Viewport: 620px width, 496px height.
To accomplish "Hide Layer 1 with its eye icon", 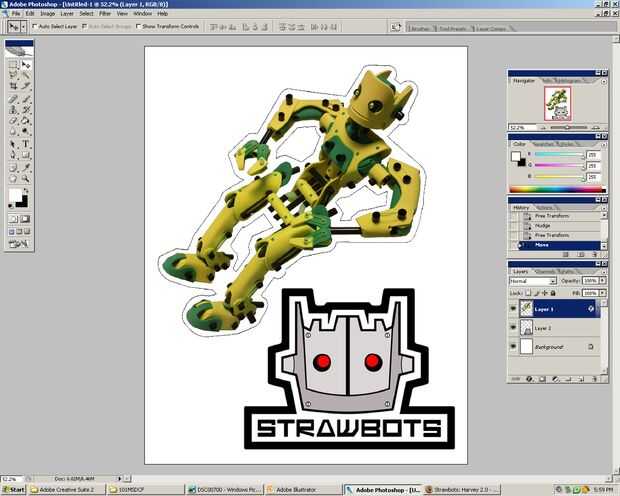I will pos(513,309).
